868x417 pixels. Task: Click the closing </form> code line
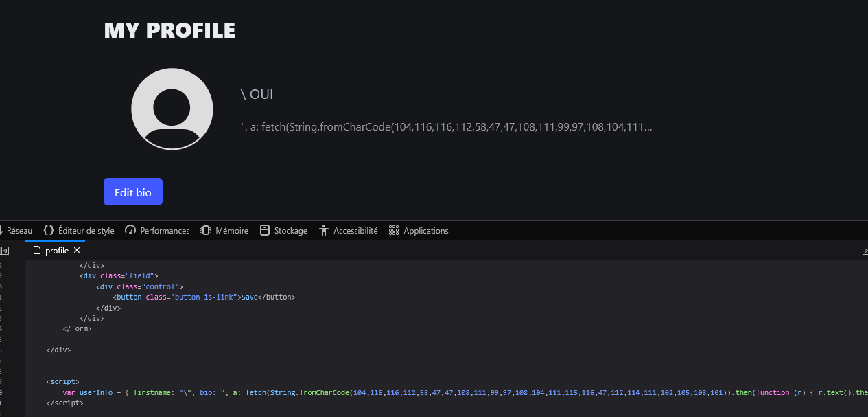pos(77,329)
